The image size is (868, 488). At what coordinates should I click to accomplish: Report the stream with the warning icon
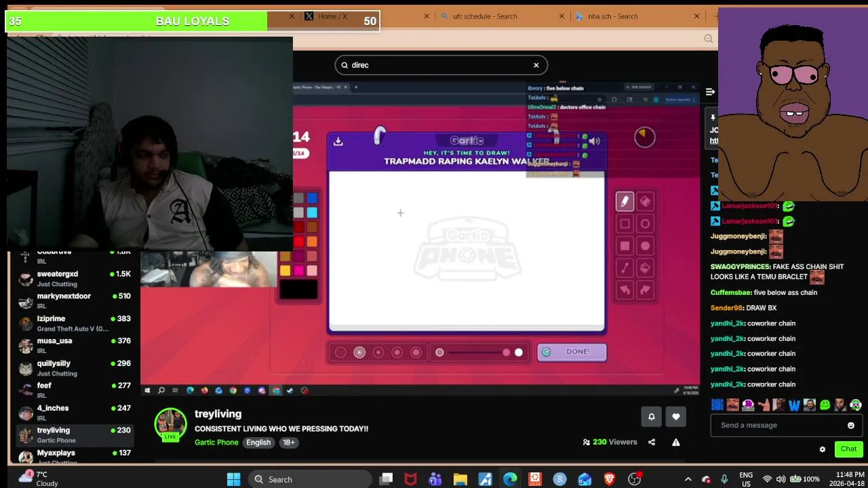[676, 442]
